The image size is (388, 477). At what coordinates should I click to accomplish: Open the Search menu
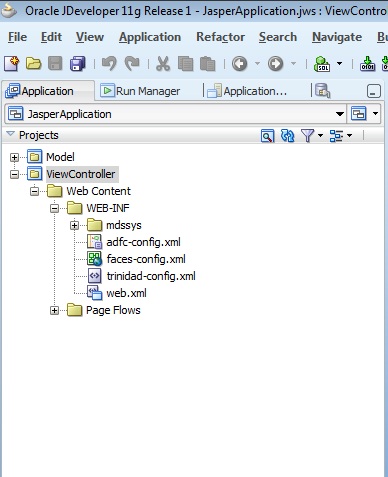point(278,37)
